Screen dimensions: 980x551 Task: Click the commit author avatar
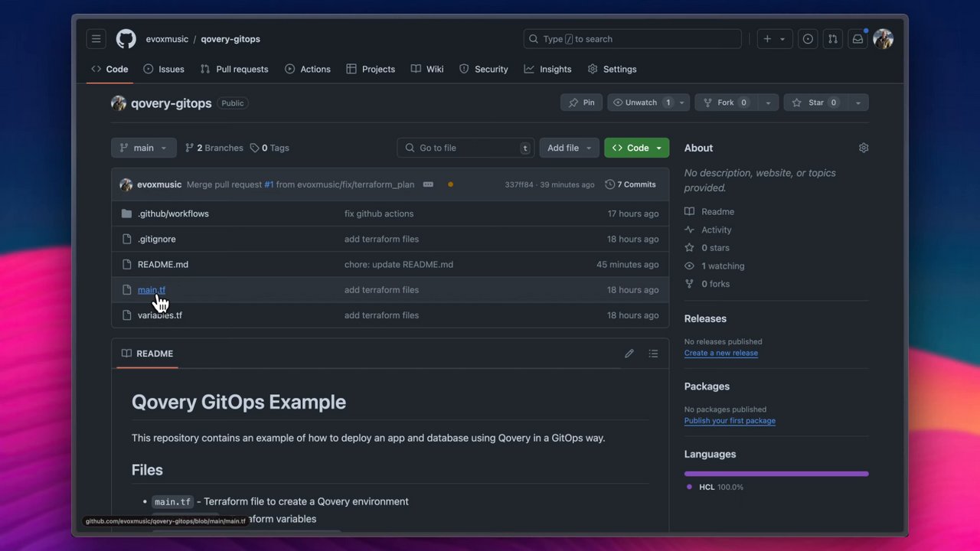coord(126,184)
